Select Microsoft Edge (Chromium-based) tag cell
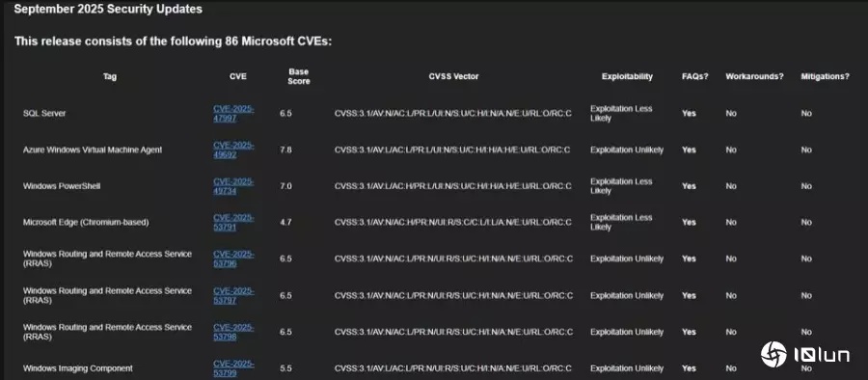The image size is (868, 380). tap(86, 222)
